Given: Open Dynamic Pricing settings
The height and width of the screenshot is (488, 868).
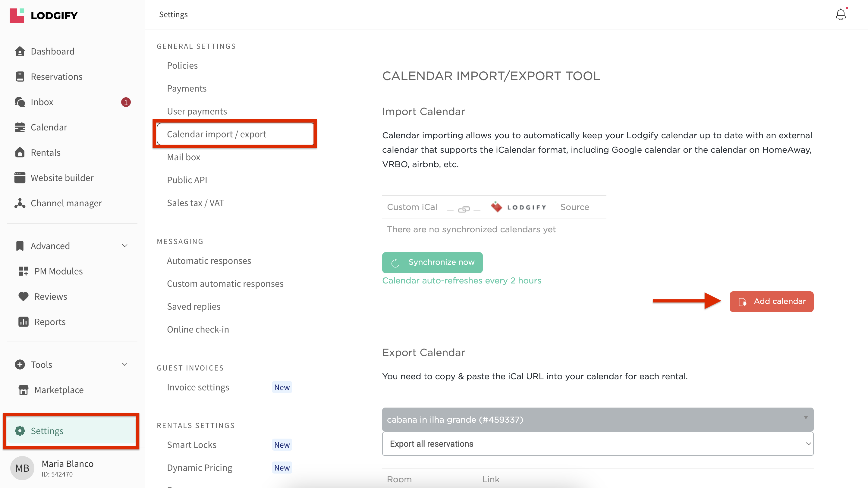Looking at the screenshot, I should pyautogui.click(x=200, y=468).
